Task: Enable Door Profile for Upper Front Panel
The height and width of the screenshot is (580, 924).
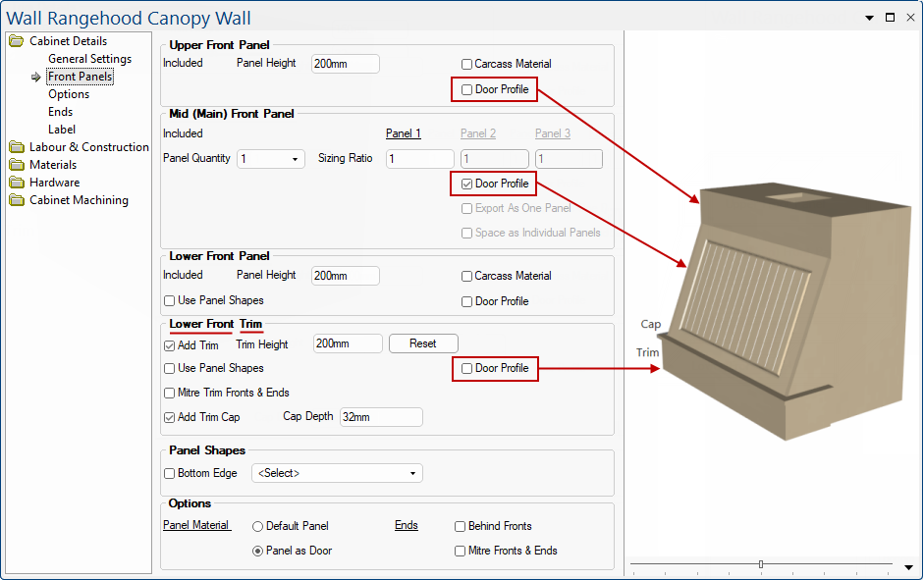Action: point(467,90)
